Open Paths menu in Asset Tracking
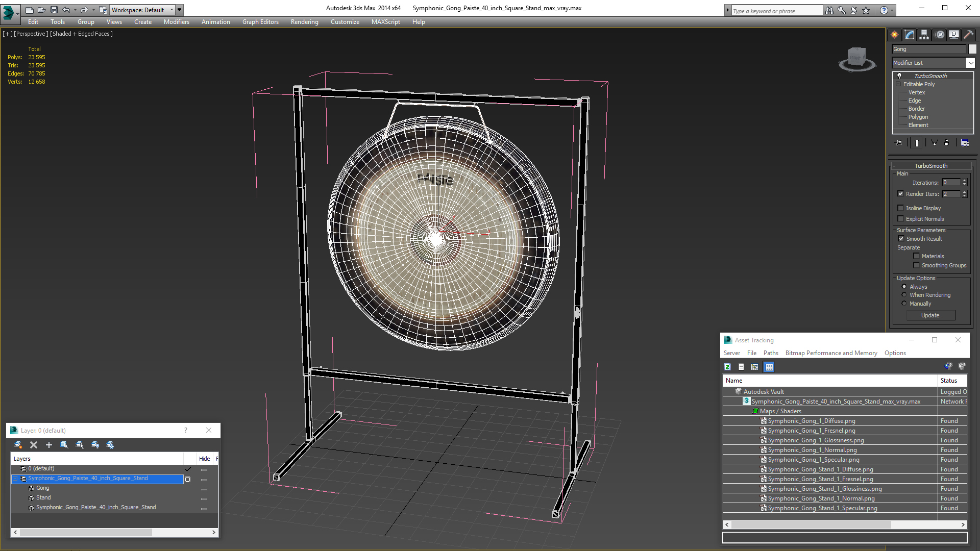Viewport: 980px width, 551px height. click(771, 353)
